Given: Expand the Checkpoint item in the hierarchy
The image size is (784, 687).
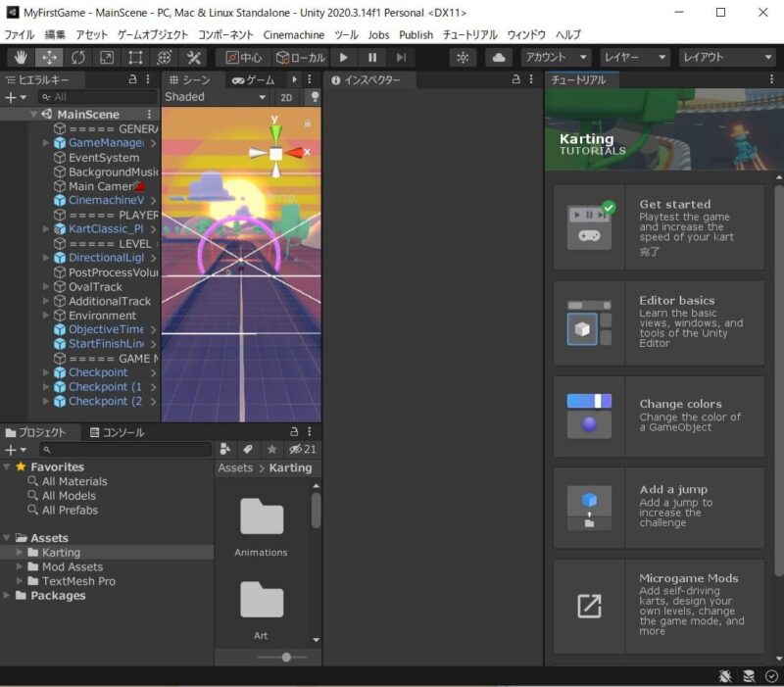Looking at the screenshot, I should (46, 372).
